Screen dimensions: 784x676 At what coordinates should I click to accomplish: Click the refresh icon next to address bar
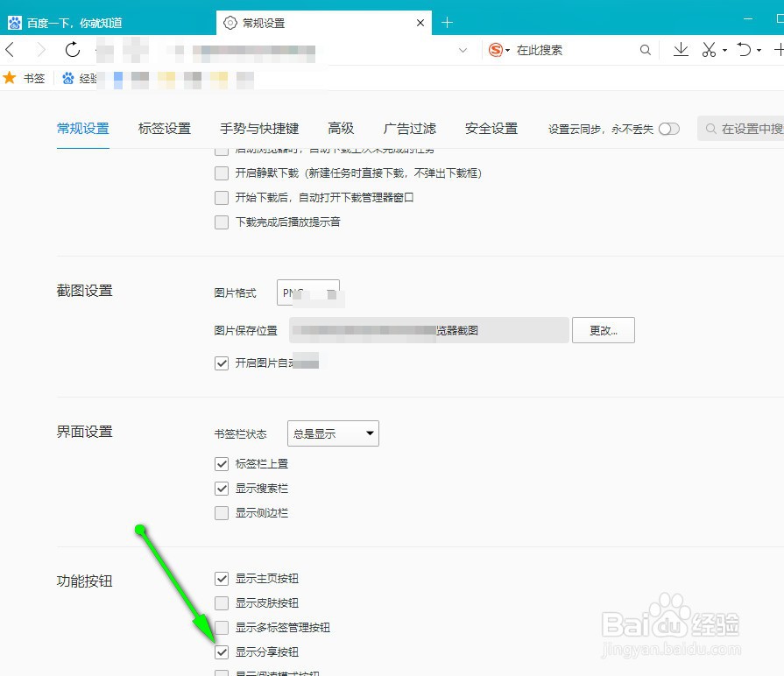[x=73, y=50]
